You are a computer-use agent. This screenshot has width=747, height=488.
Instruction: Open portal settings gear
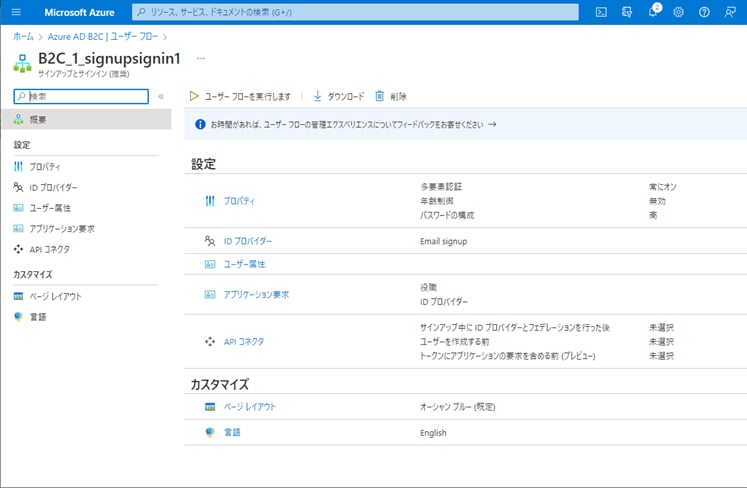(x=678, y=12)
